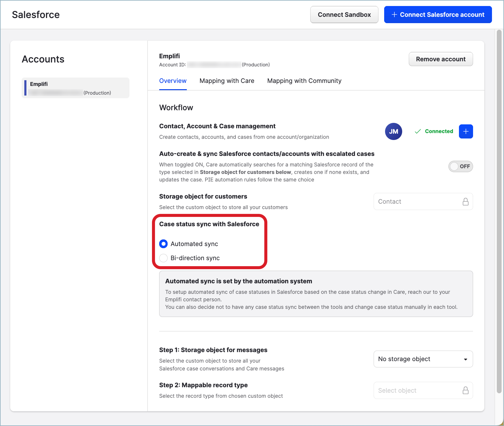Select the Emplifi account in Accounts list
504x426 pixels.
76,88
